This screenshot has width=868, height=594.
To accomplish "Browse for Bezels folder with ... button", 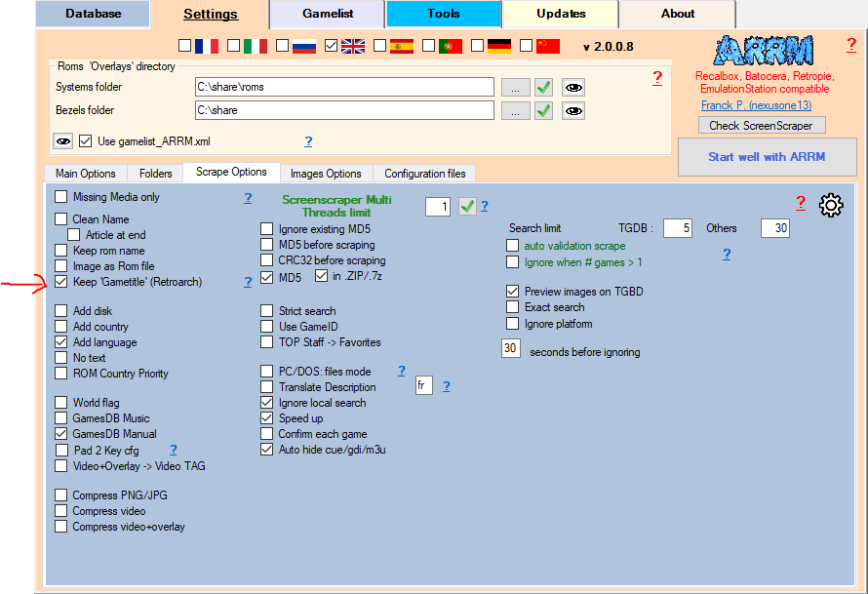I will pyautogui.click(x=515, y=110).
